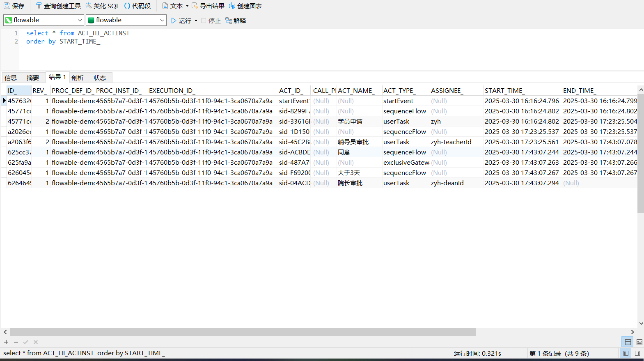Click create chart (创建图表) icon

(x=232, y=6)
